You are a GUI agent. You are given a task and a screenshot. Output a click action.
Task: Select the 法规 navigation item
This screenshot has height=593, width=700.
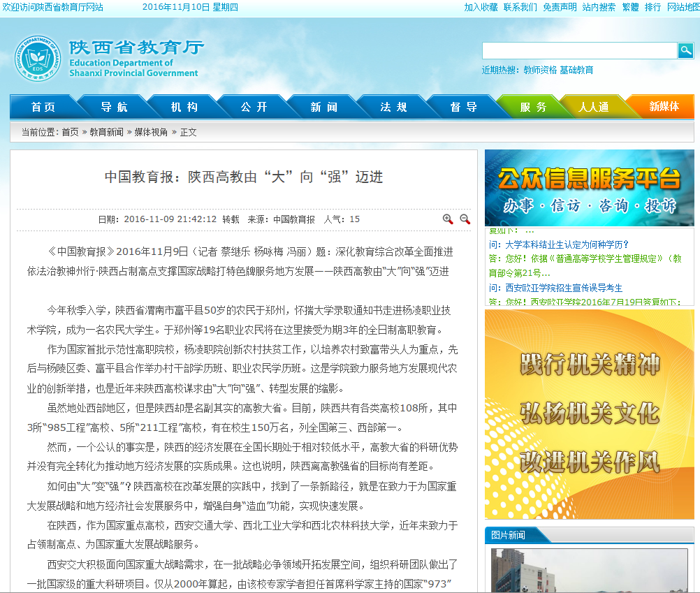[393, 107]
